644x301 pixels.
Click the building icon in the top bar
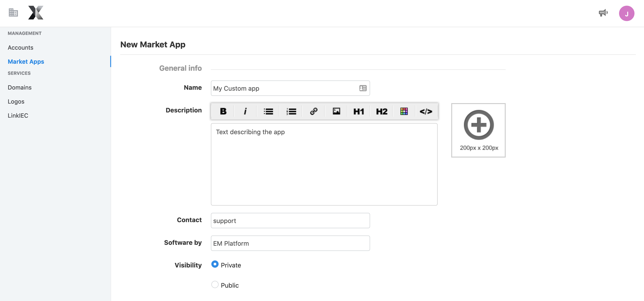[13, 12]
